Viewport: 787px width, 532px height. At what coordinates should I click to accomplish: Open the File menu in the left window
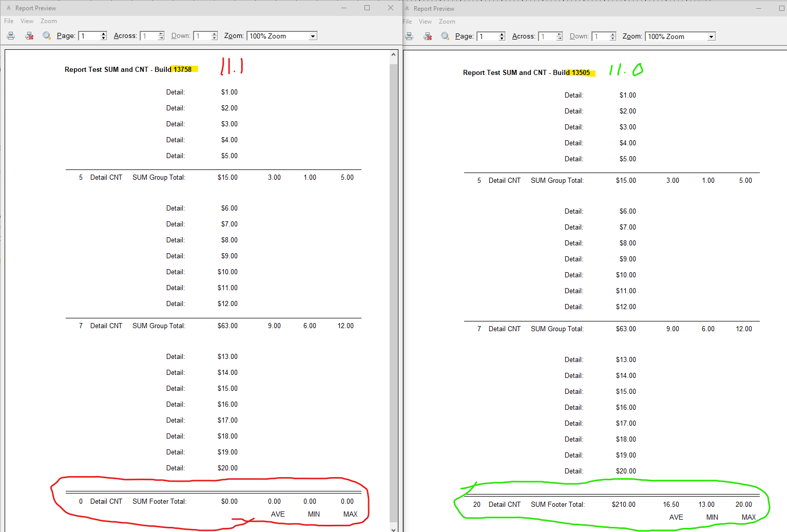[9, 21]
